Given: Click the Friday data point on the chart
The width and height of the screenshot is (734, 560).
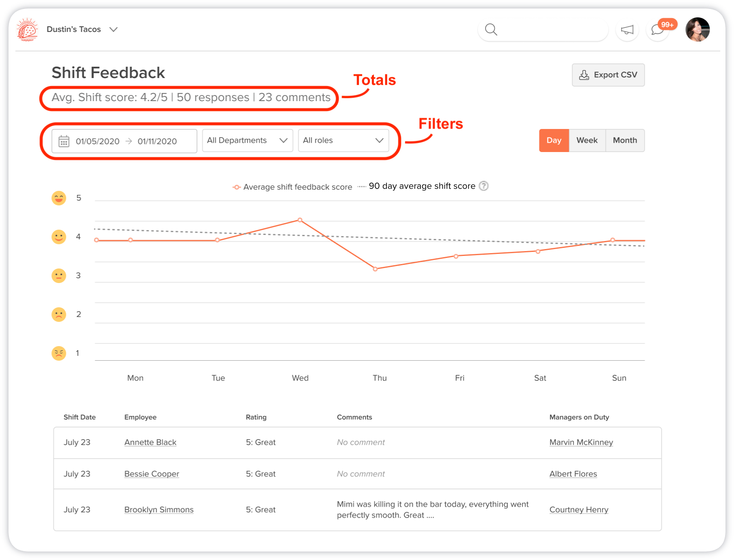Looking at the screenshot, I should (456, 256).
